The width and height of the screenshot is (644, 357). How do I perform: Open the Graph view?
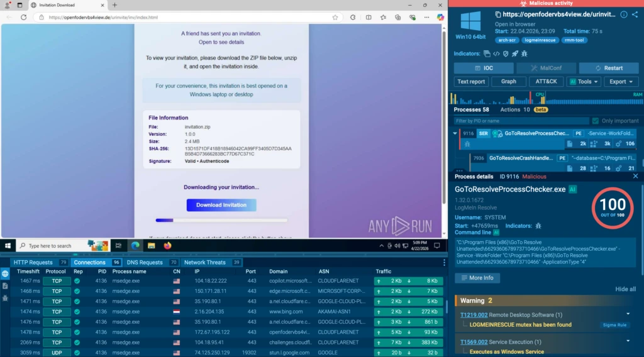click(x=508, y=82)
